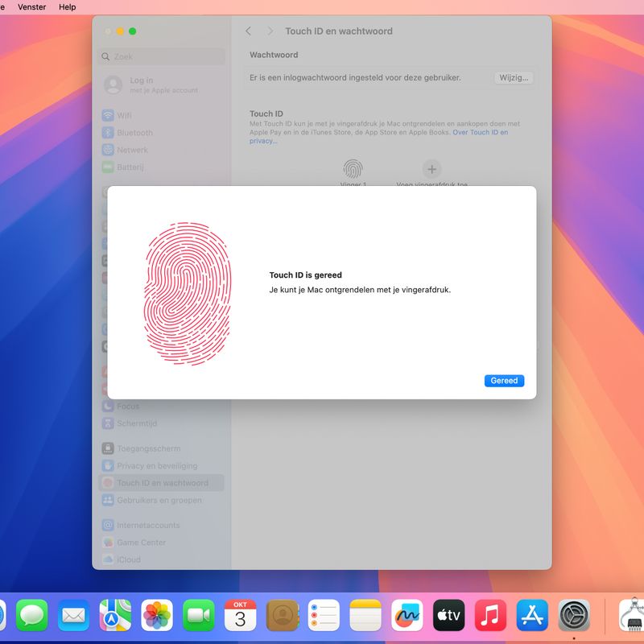Launch Notes from the dock
The image size is (644, 644).
[x=365, y=616]
